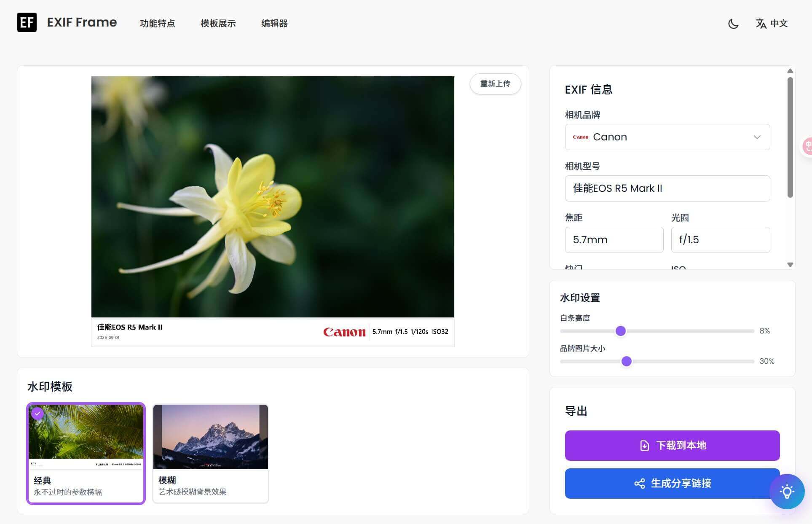Open the 模板展示 menu item
This screenshot has height=524, width=812.
point(218,24)
